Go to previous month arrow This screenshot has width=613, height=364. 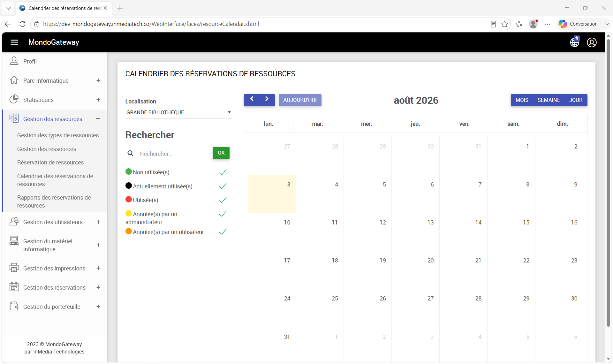[x=252, y=99]
